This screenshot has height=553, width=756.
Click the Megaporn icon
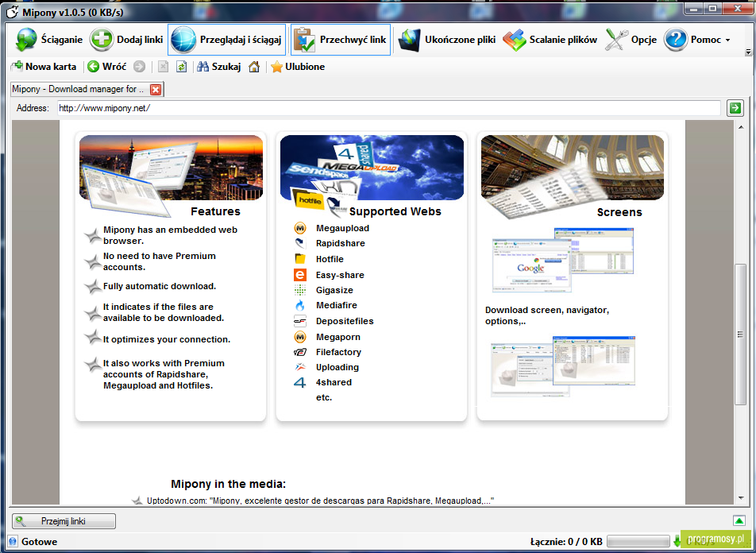(x=300, y=337)
